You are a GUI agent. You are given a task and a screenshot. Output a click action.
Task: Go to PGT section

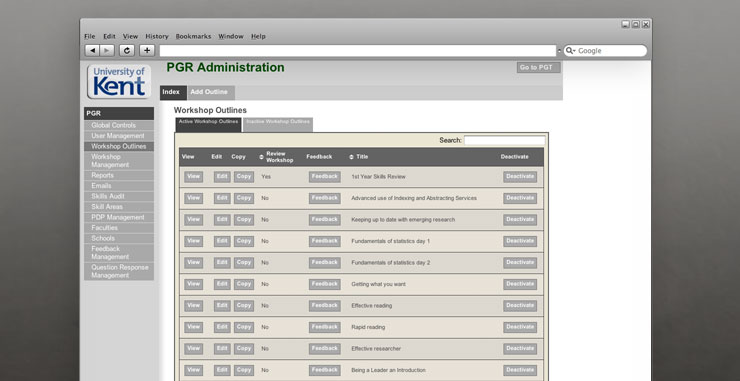(538, 68)
